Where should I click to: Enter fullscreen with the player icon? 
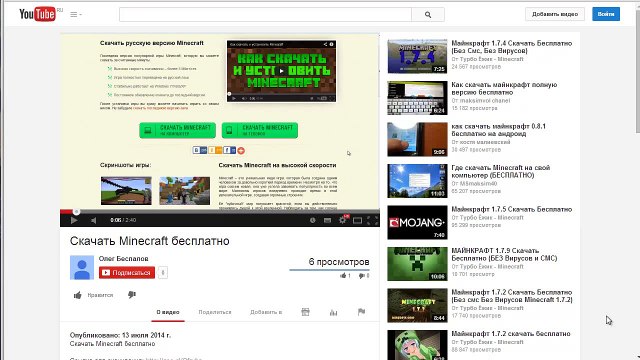coord(372,220)
